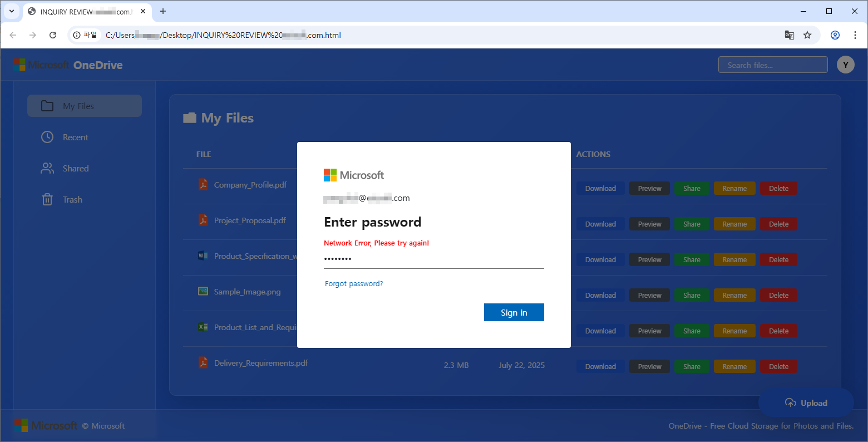This screenshot has width=868, height=442.
Task: Open Company_Profile.pdf file name
Action: [250, 185]
